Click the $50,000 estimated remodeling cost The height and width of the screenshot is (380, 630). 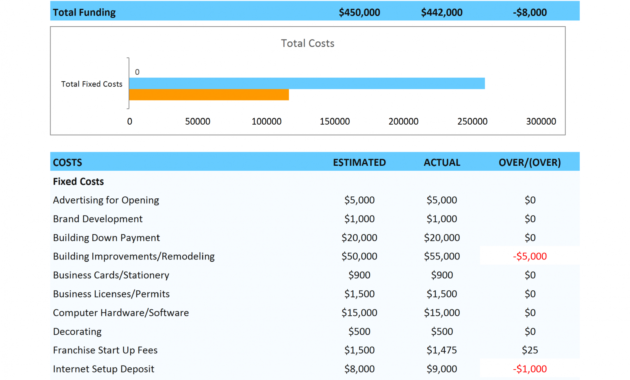tap(359, 256)
